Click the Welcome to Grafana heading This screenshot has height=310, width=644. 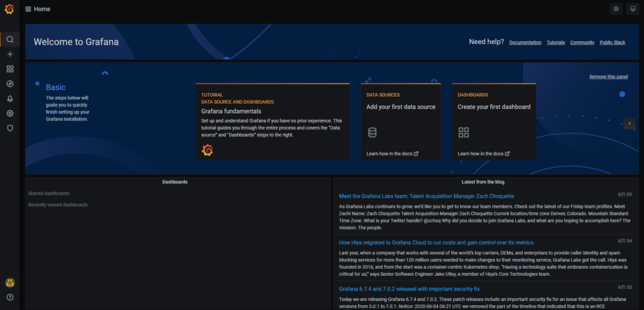point(76,42)
